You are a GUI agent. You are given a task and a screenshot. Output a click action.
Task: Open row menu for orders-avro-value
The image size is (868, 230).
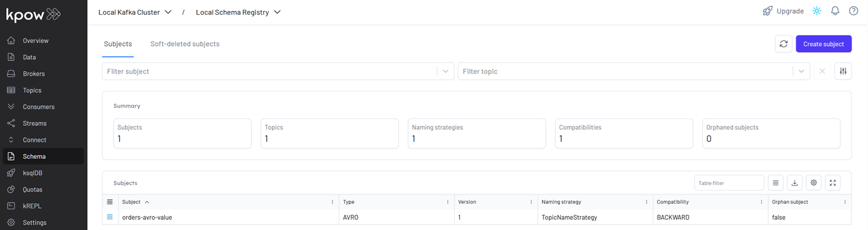(x=110, y=217)
